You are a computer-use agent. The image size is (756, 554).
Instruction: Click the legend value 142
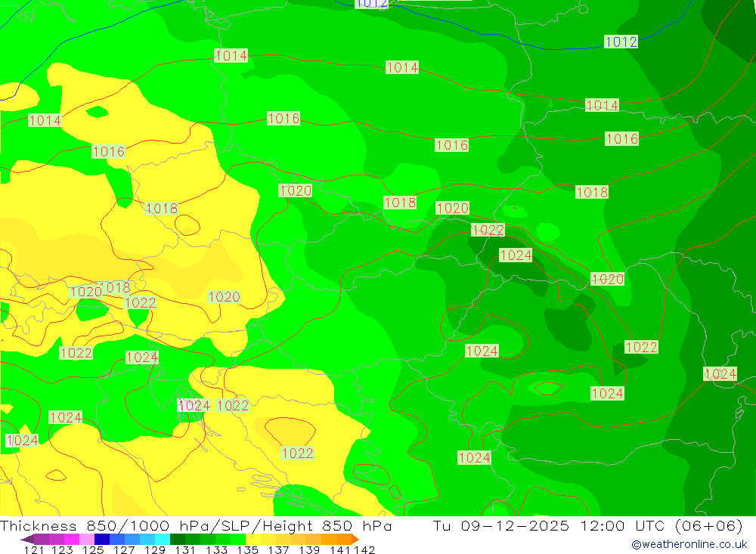(364, 550)
